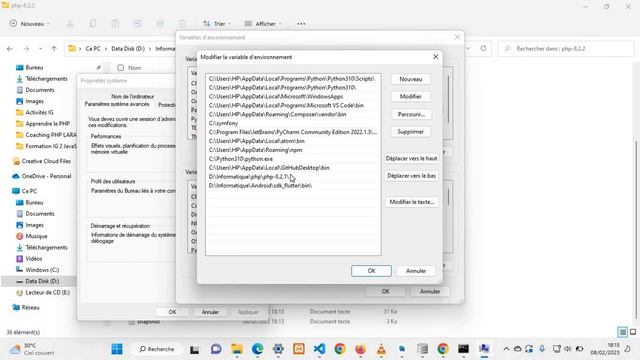
Task: Switch to Paramètres système avancés tab
Action: pyautogui.click(x=117, y=104)
